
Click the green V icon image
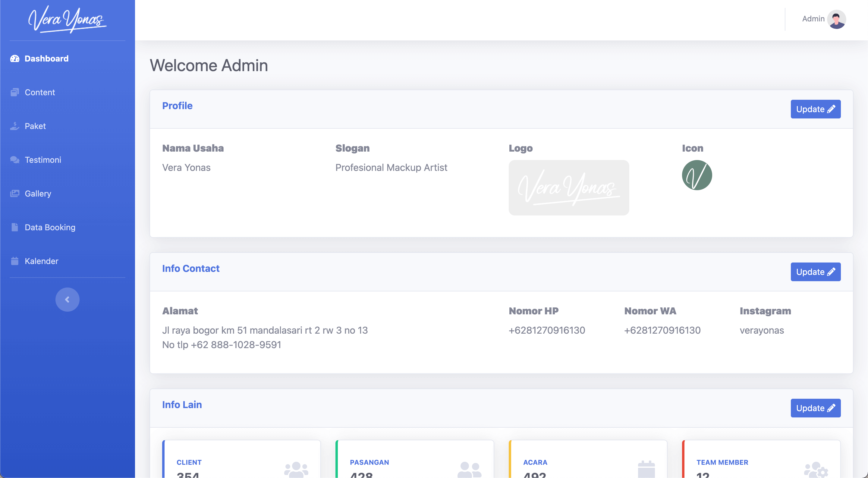coord(697,175)
